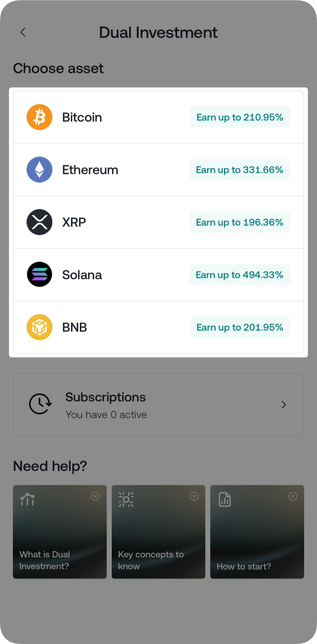Tap Ethereum Earn up to 331.66% badge
The width and height of the screenshot is (317, 644).
pos(240,170)
